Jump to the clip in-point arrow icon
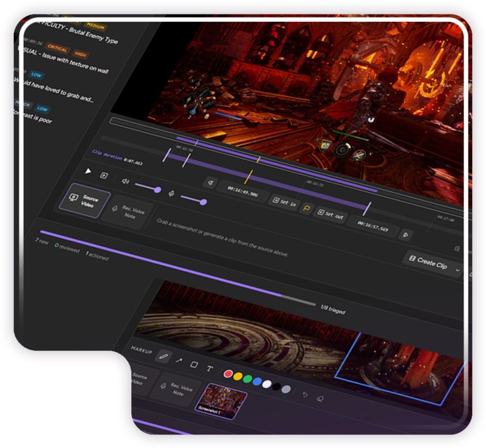486x448 pixels. [210, 182]
